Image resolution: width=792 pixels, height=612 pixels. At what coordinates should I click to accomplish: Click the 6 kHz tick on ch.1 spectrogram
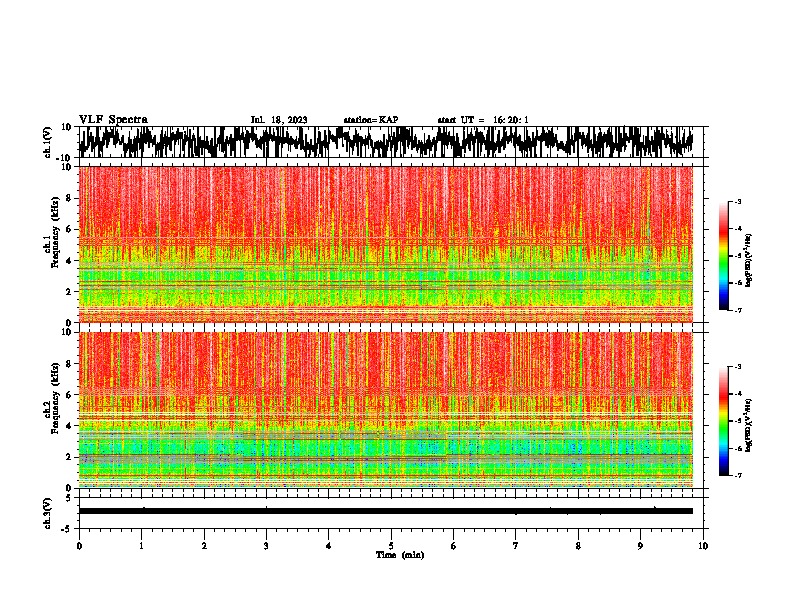[69, 229]
